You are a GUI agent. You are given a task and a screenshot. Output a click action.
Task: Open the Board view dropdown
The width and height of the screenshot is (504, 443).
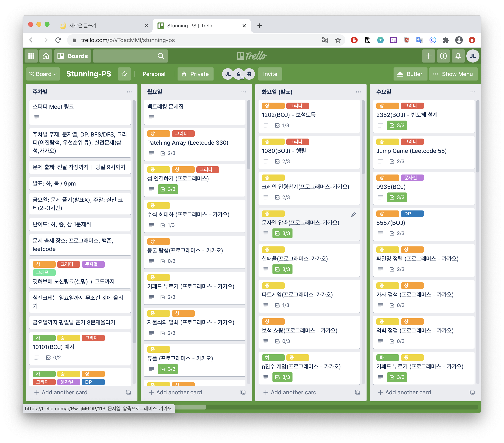[43, 74]
